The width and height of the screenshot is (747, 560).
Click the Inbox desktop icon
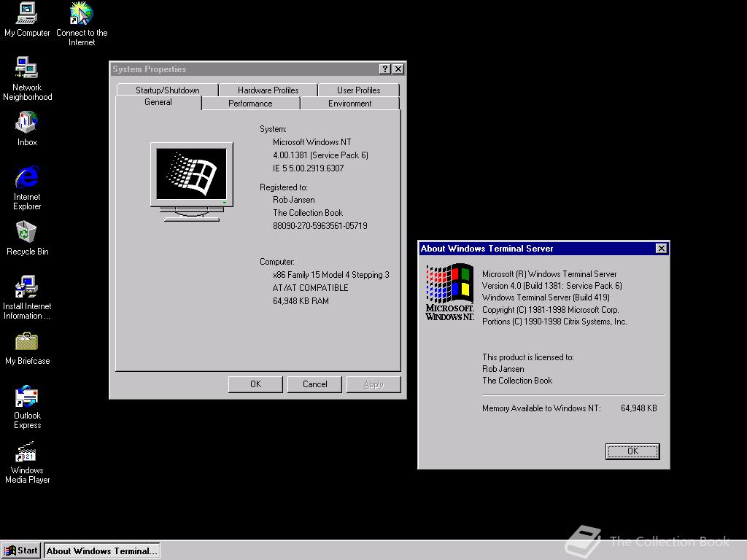pos(27,128)
